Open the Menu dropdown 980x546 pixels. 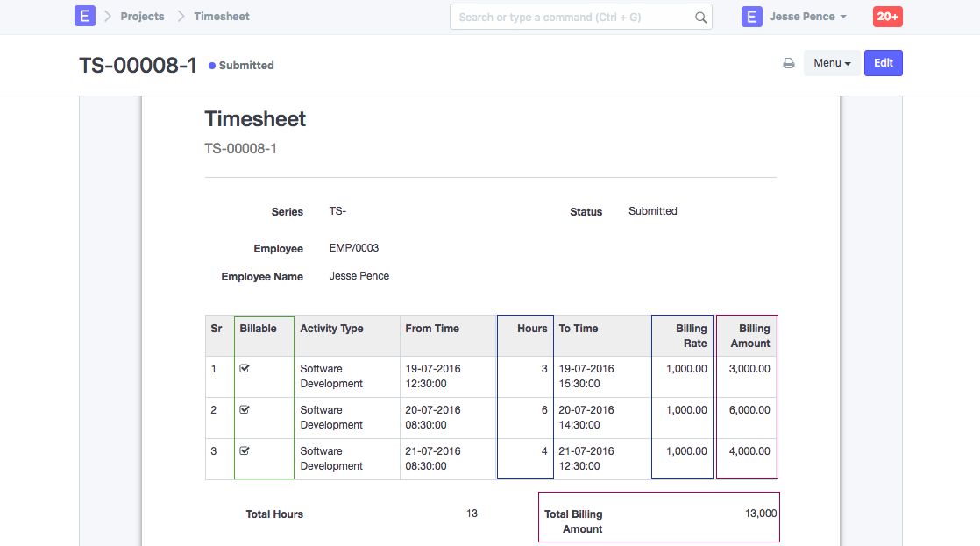(x=832, y=63)
